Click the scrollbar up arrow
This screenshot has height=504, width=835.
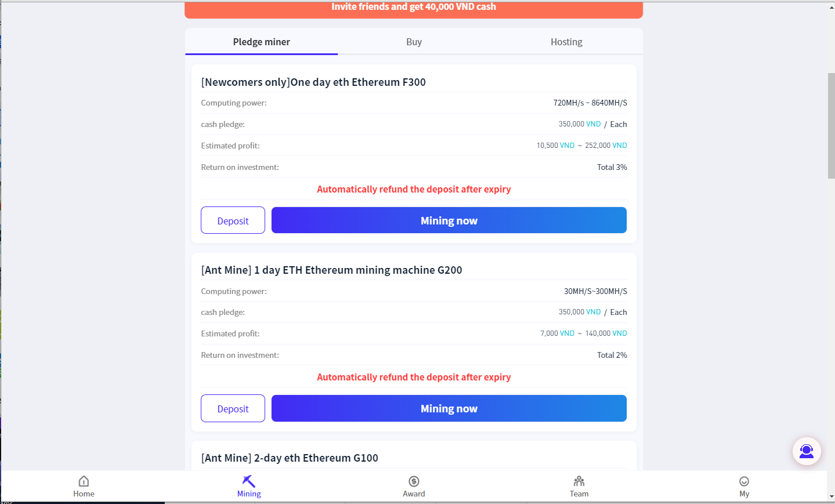(x=831, y=7)
